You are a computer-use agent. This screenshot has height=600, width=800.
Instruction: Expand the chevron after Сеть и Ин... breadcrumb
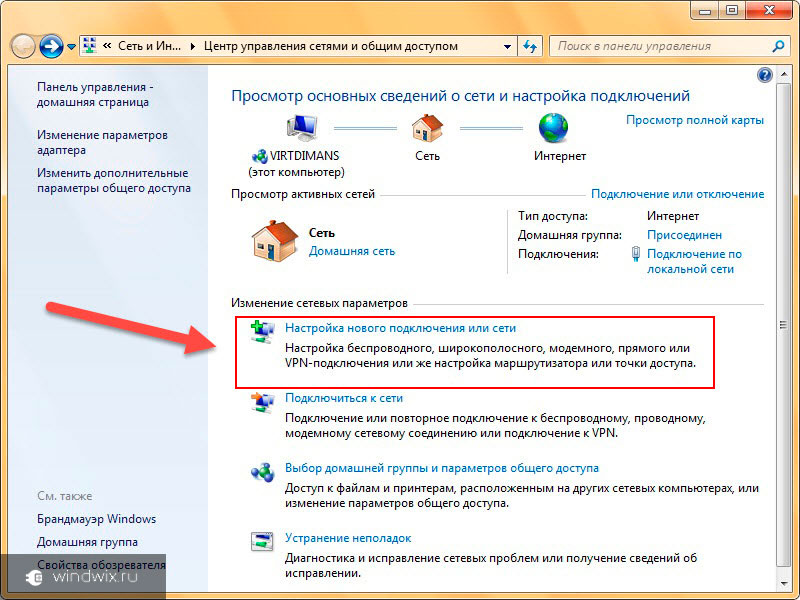[x=192, y=46]
